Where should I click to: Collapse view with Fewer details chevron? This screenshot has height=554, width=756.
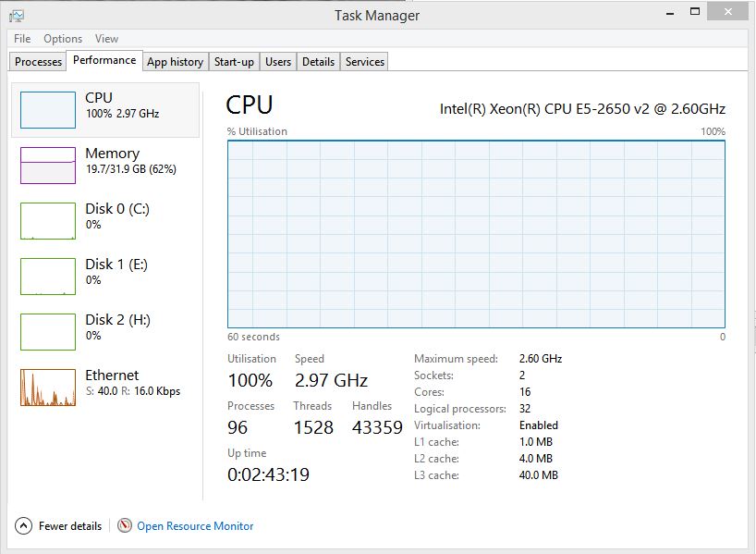click(24, 525)
